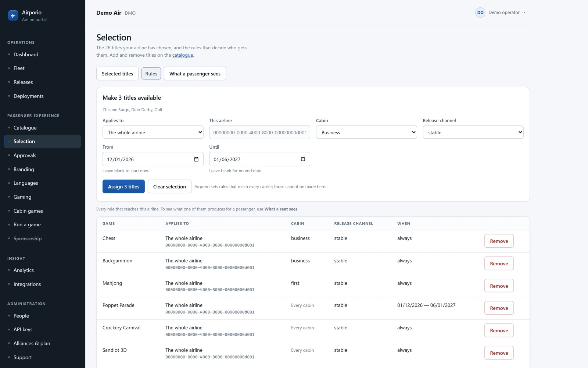Viewport: 588px width, 368px height.
Task: Open Cabin games in the sidebar
Action: click(43, 211)
